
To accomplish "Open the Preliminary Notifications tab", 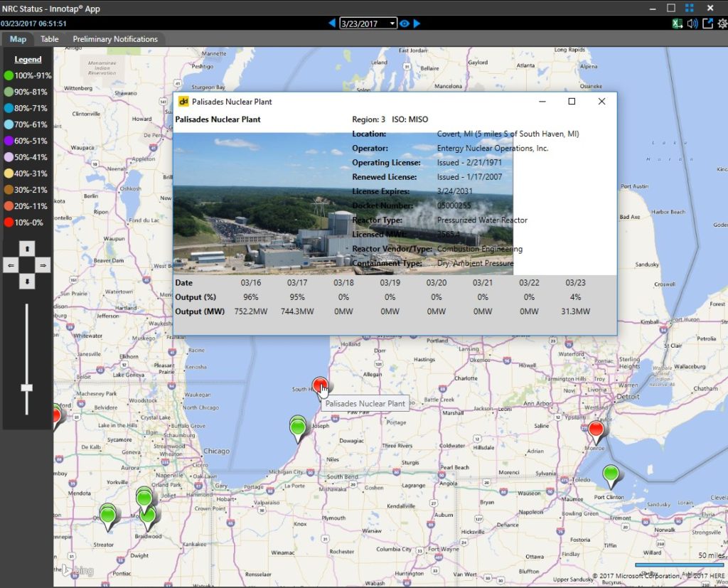I will point(115,39).
